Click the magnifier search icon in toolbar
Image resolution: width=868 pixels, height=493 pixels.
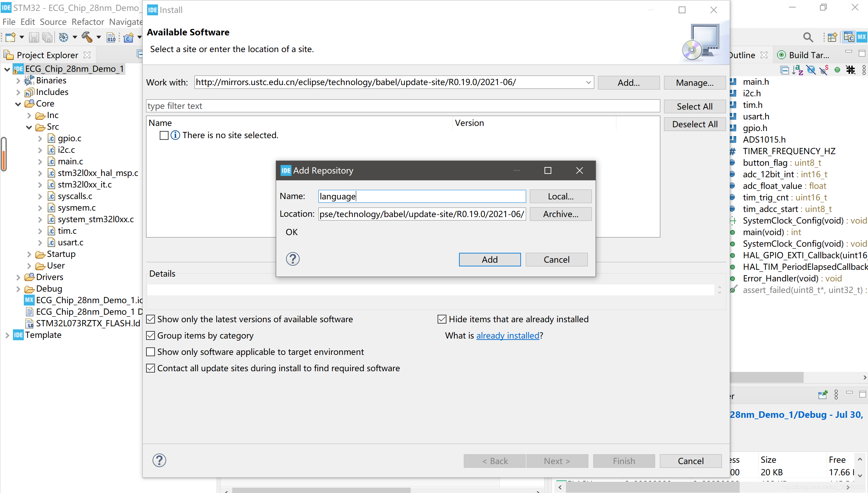[x=808, y=37]
